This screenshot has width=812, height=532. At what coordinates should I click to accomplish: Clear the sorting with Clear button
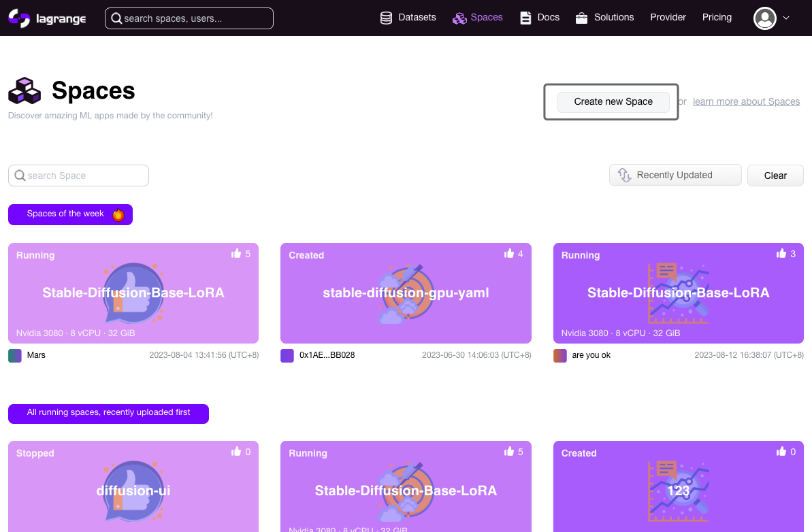pos(775,176)
